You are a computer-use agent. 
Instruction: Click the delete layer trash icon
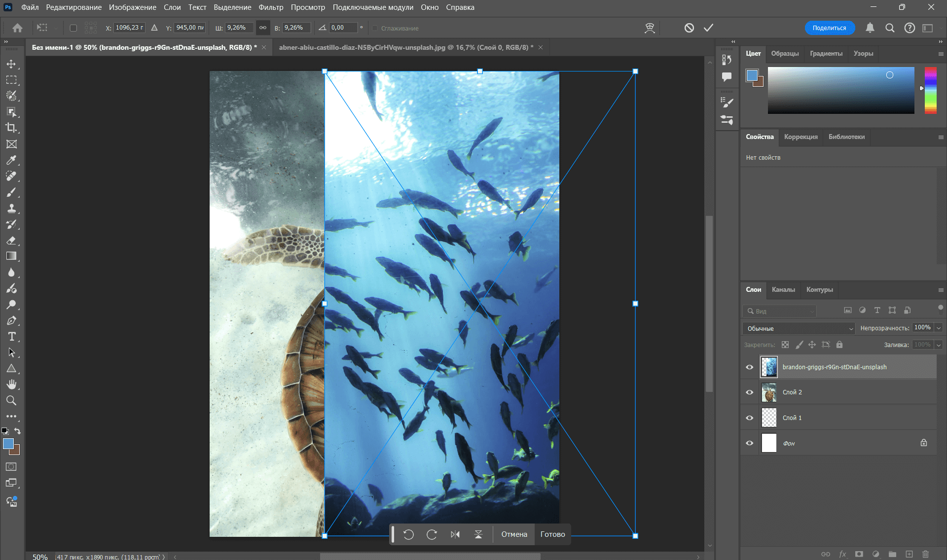(925, 554)
